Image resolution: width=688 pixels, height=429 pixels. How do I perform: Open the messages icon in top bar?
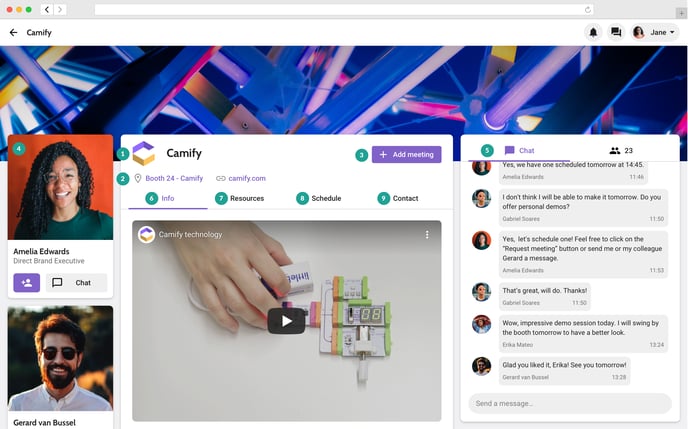[x=616, y=32]
